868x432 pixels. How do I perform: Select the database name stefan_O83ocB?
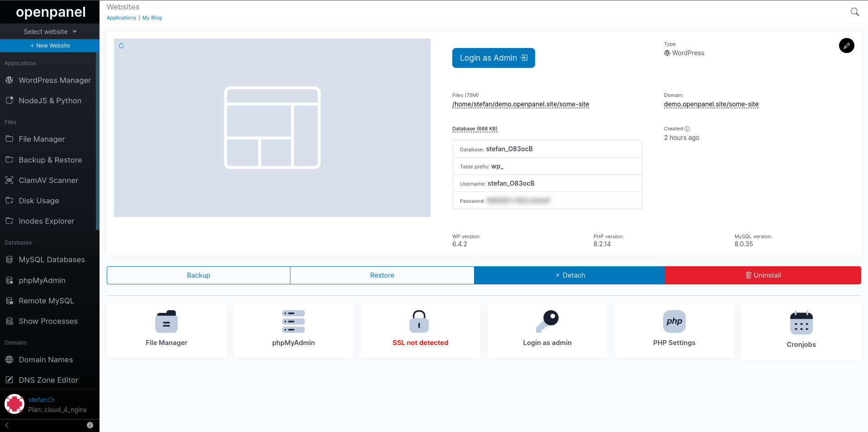pos(509,149)
